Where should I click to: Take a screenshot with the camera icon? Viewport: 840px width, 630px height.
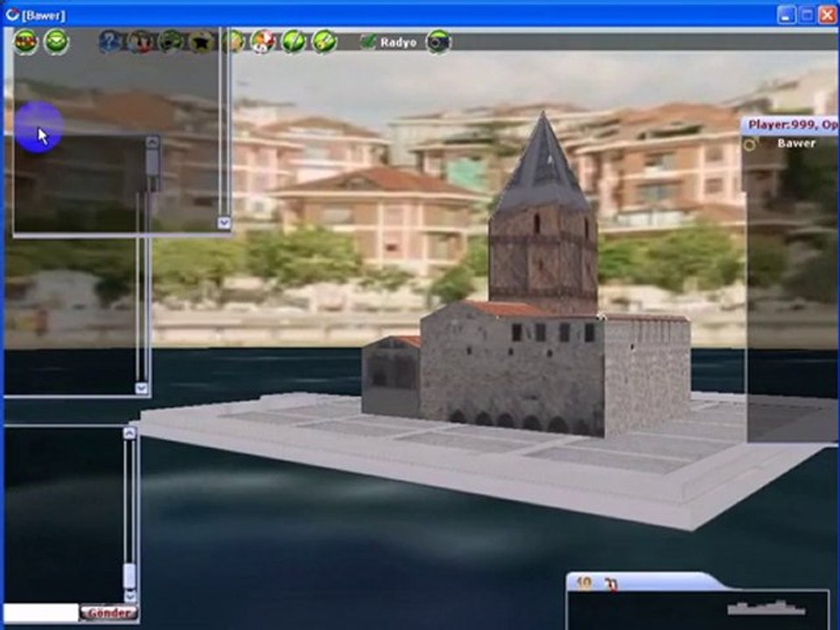438,42
